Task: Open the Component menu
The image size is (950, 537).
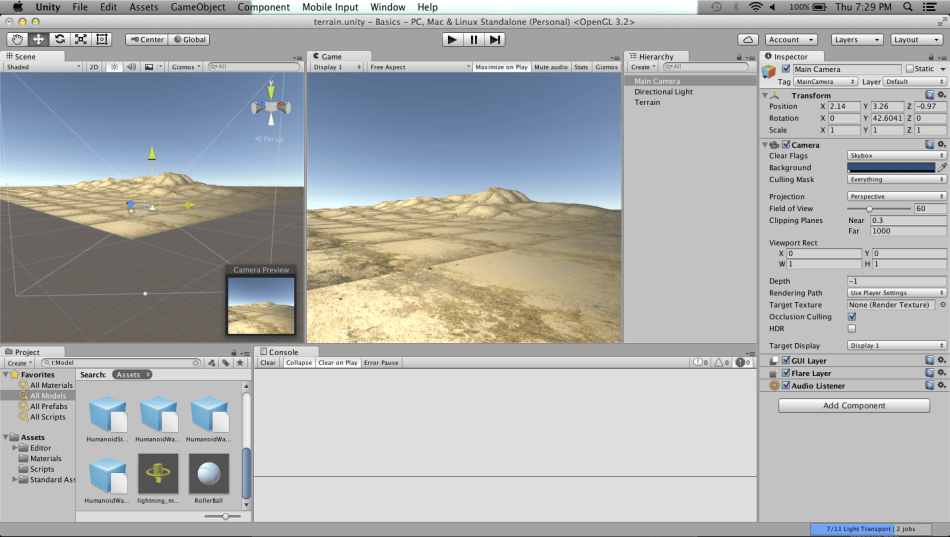Action: pyautogui.click(x=264, y=7)
